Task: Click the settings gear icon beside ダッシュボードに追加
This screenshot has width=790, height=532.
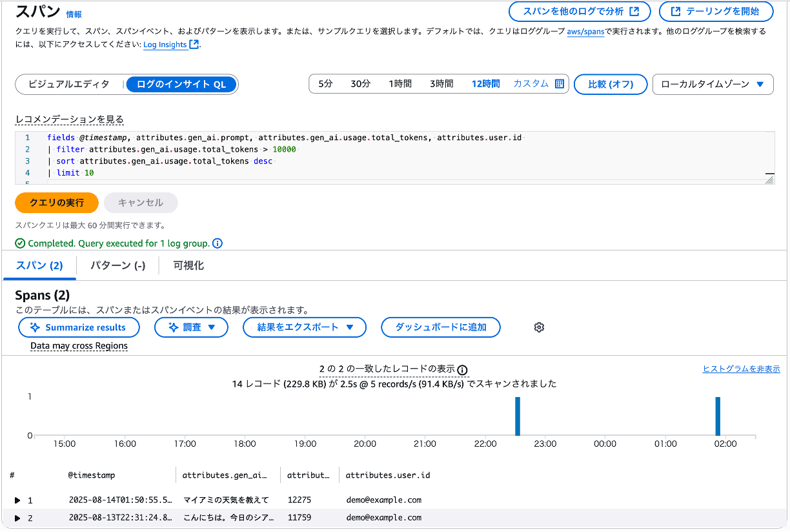Action: [540, 327]
